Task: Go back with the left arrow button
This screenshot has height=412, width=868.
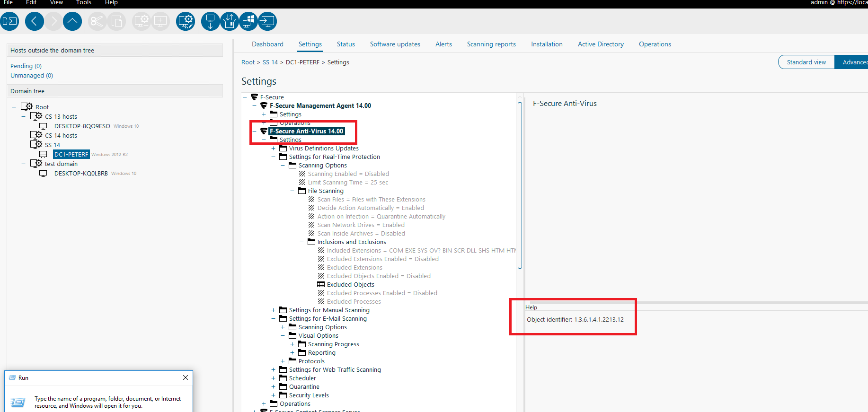Action: (34, 21)
